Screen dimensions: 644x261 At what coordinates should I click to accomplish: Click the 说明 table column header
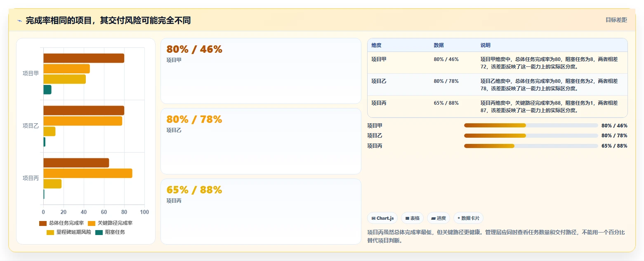486,45
